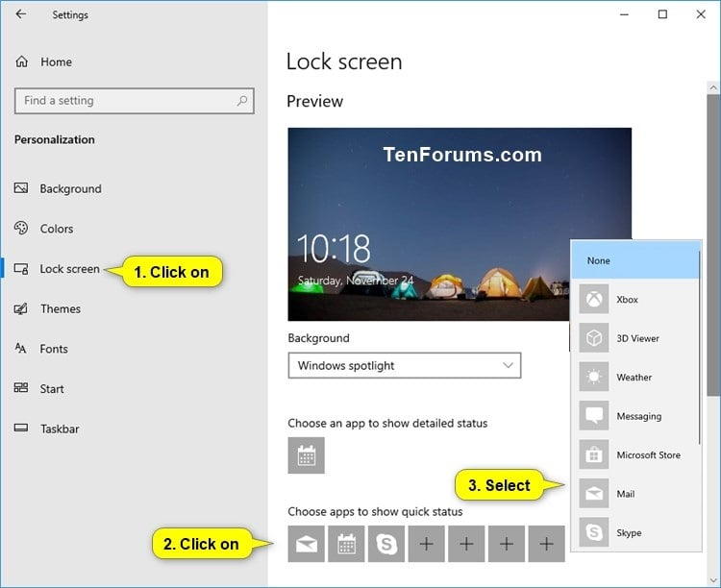Open the Themes page

tap(47, 308)
